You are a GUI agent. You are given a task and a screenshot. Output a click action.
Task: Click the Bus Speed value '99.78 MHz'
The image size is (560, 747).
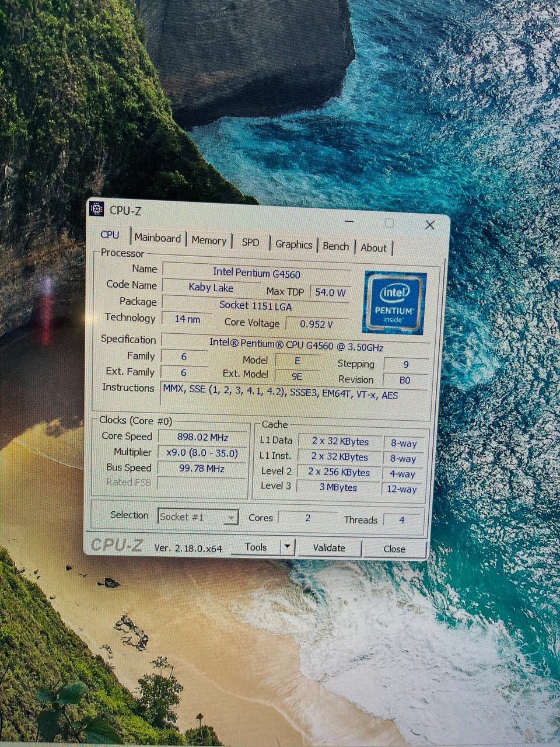click(202, 469)
